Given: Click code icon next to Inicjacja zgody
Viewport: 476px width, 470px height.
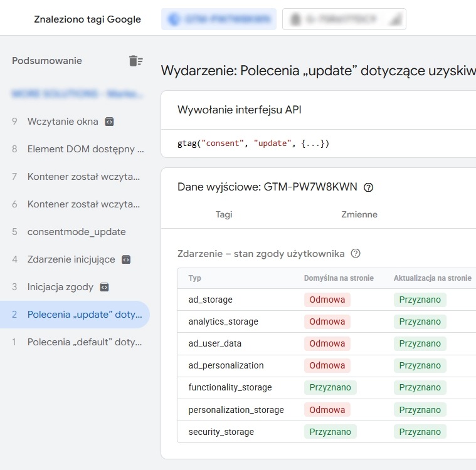Looking at the screenshot, I should point(105,287).
